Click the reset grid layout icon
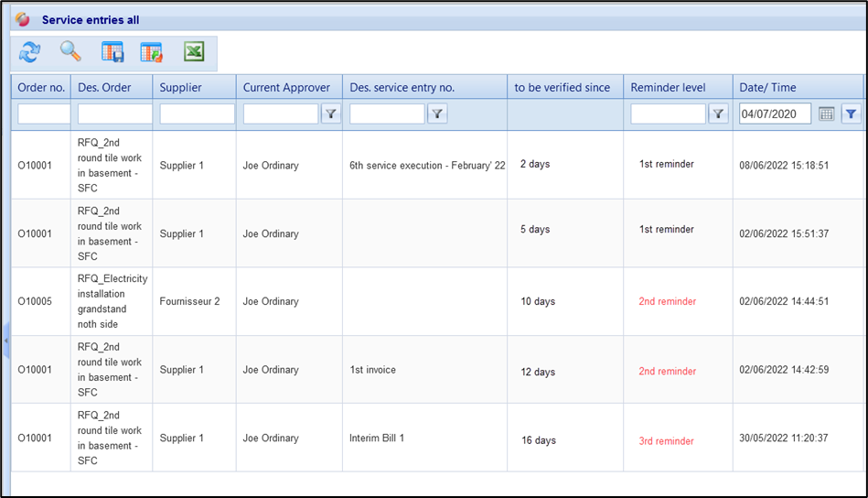Viewport: 868px width, 498px height. [x=152, y=53]
